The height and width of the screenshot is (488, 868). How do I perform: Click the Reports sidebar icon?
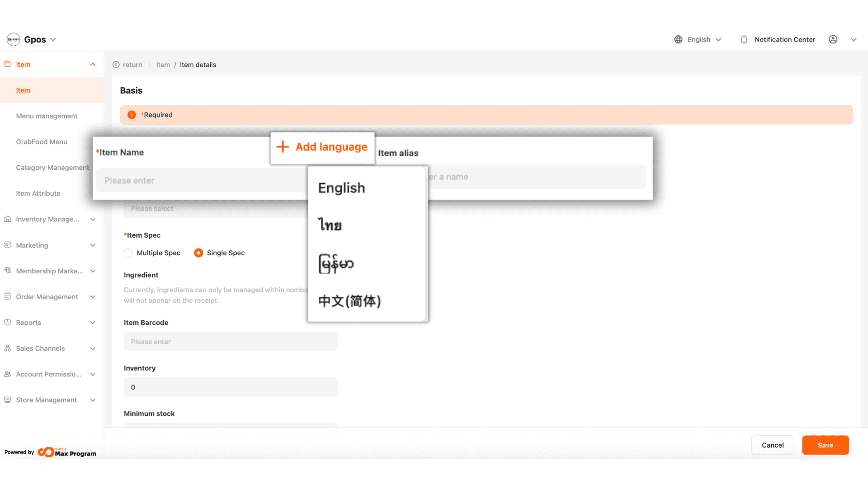pos(8,322)
